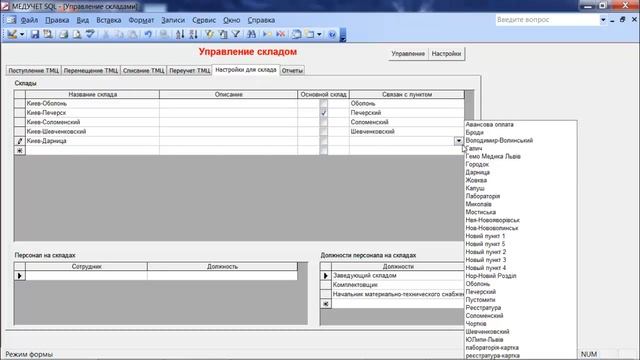Viewport: 640px width, 360px height.
Task: Toggle main warehouse checkbox for Киев-Шевченковский
Action: [324, 131]
